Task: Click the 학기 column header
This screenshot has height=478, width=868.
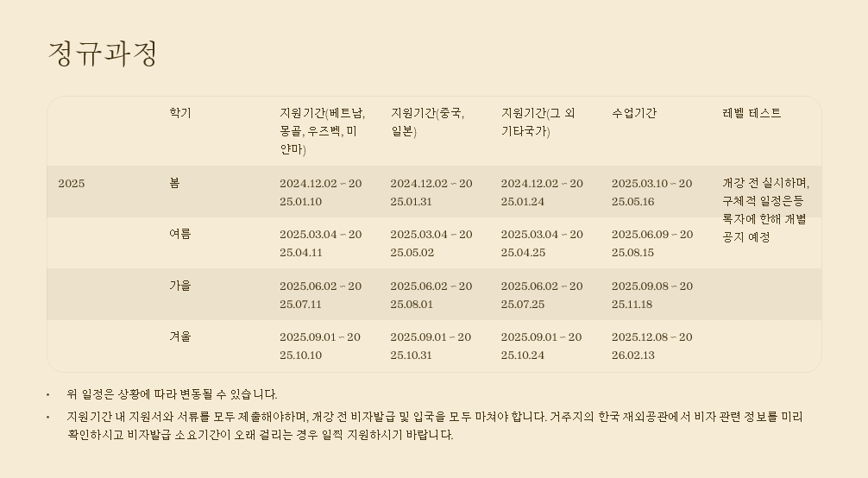Action: [180, 113]
